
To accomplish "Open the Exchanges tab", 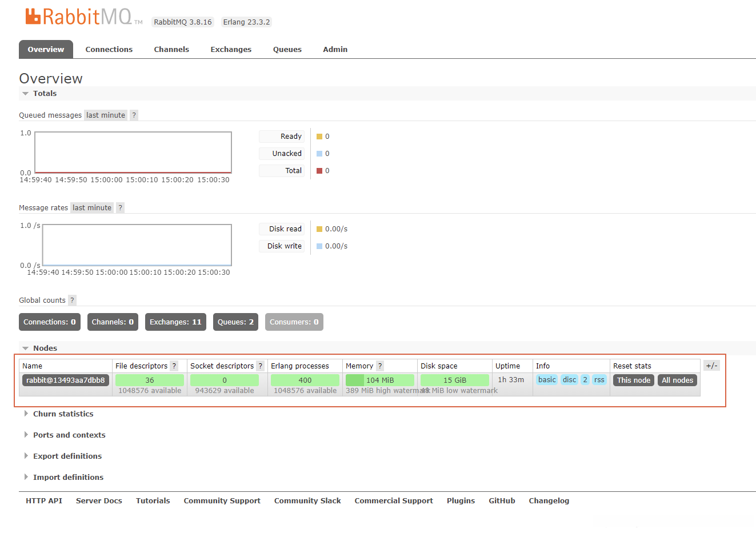I will pos(231,50).
